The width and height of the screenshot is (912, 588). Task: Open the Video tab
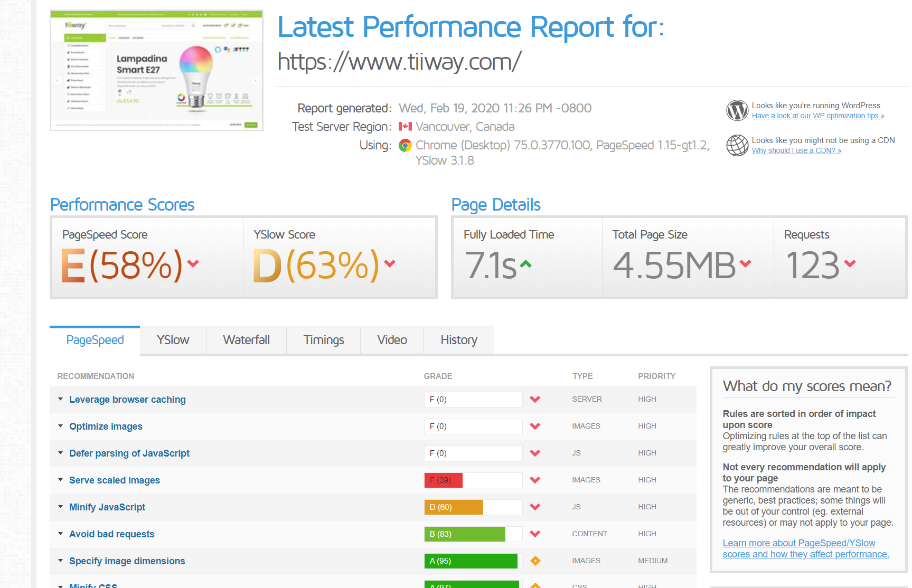[392, 340]
